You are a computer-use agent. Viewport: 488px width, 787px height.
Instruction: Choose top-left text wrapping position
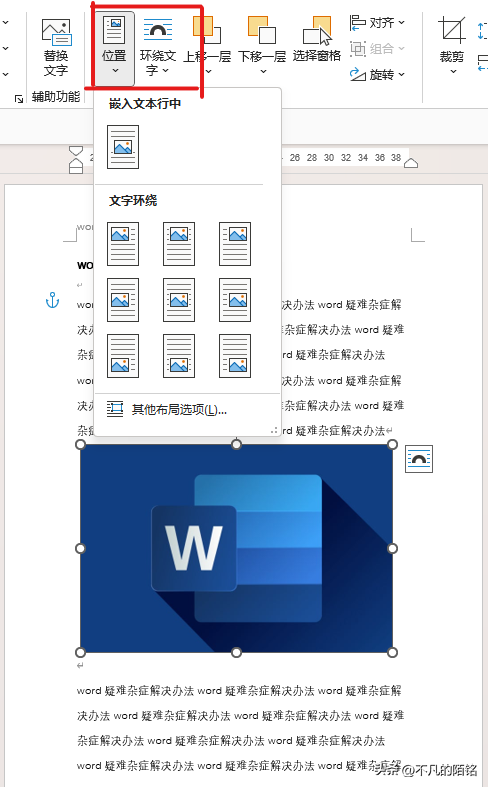(x=123, y=244)
